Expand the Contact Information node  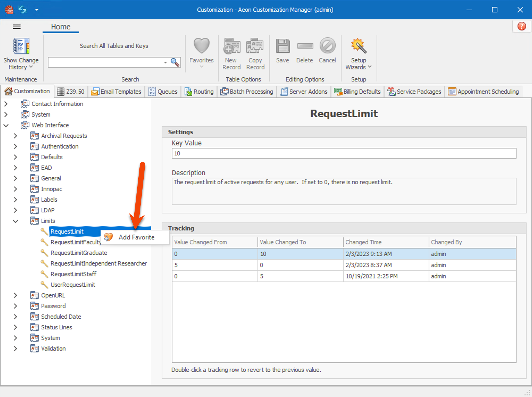[6, 104]
